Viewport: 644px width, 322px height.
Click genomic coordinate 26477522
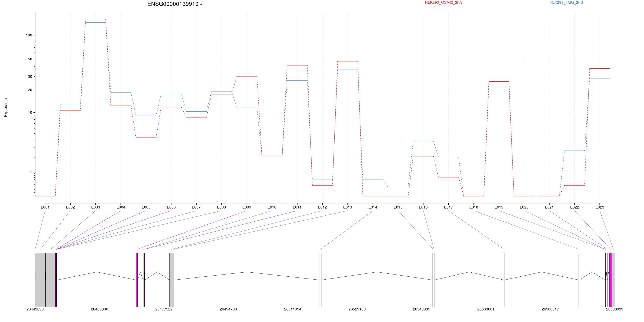[x=164, y=309]
